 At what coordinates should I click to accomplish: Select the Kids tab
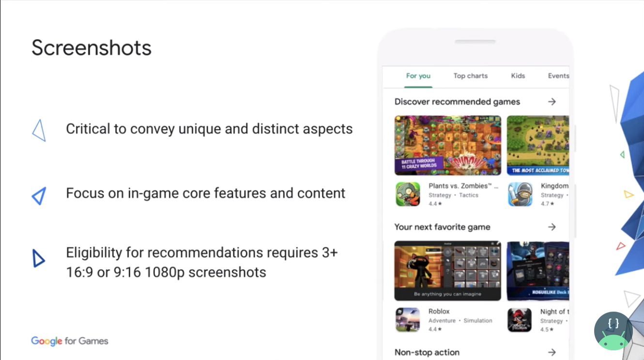518,75
